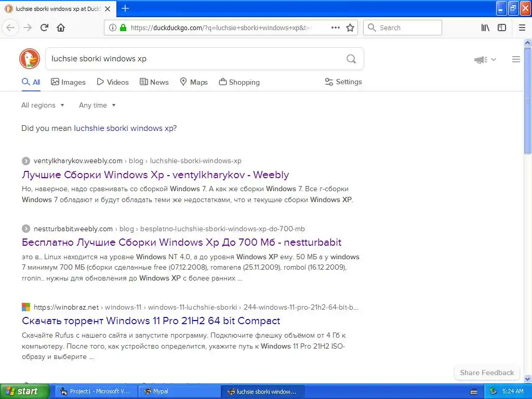
Task: Click the browser Back arrow button
Action: point(10,28)
